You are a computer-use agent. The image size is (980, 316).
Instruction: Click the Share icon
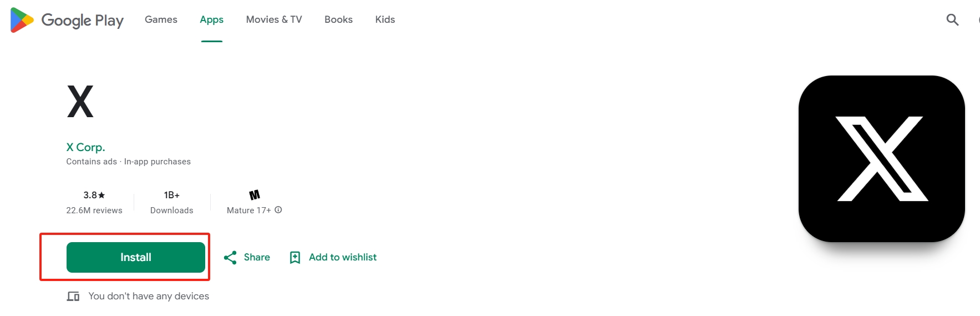coord(230,258)
